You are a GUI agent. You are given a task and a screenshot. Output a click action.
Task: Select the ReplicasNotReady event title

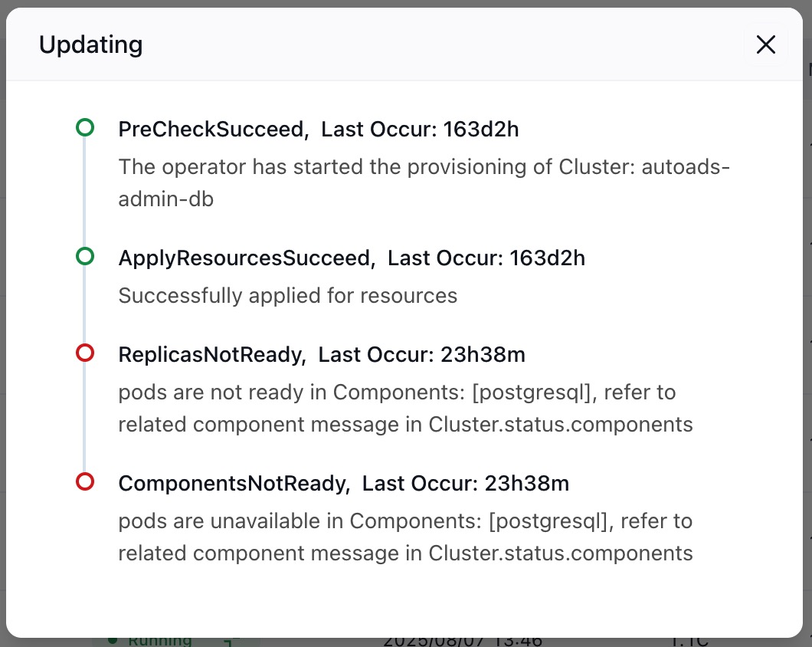pyautogui.click(x=210, y=355)
